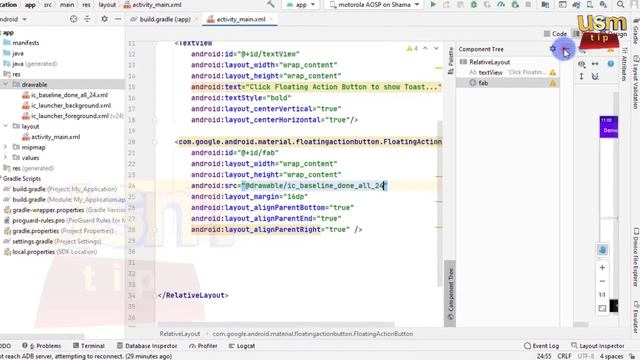This screenshot has width=640, height=360.
Task: Open Component Tree settings gear
Action: (553, 49)
